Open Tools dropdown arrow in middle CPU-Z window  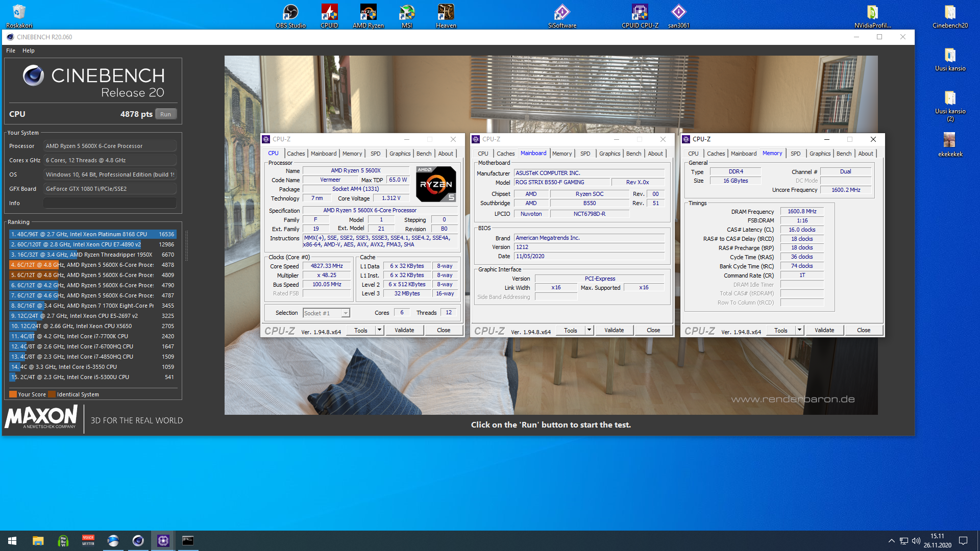589,330
